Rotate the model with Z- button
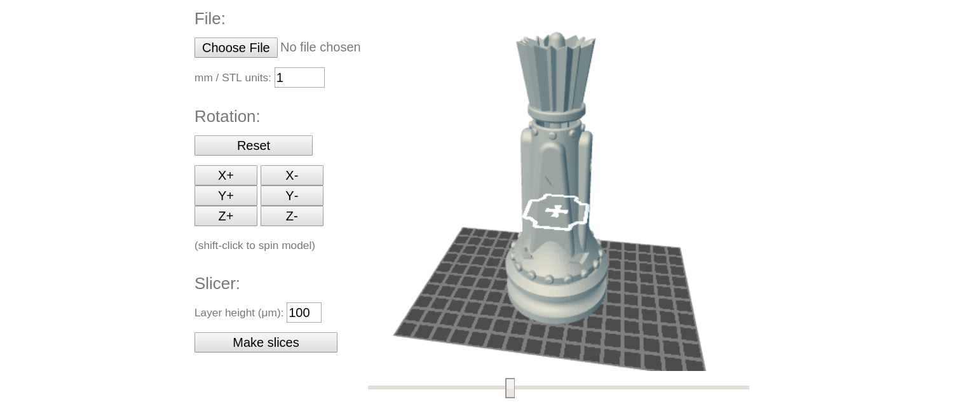Image resolution: width=980 pixels, height=411 pixels. [x=292, y=216]
